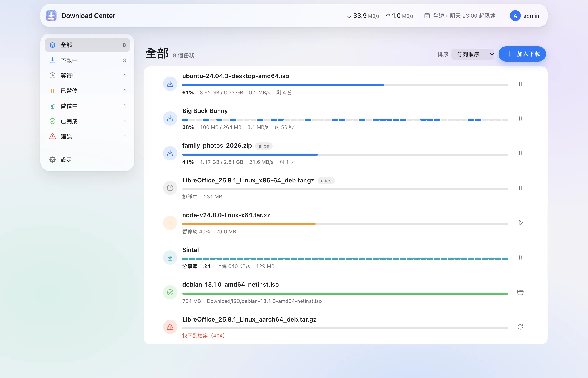This screenshot has width=588, height=378.
Task: Click the 加入下載 button
Action: 522,54
